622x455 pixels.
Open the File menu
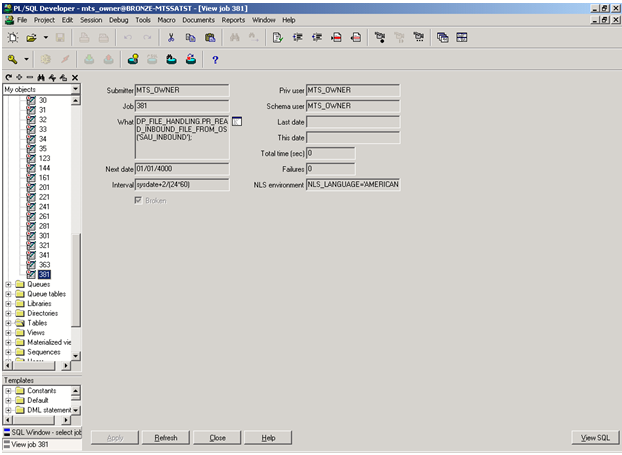pyautogui.click(x=22, y=20)
